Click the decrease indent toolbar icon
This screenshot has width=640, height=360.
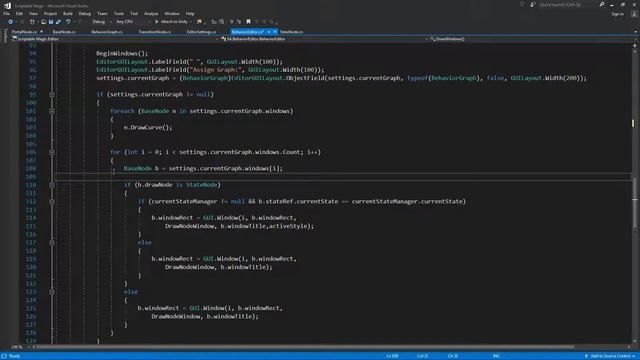point(214,22)
